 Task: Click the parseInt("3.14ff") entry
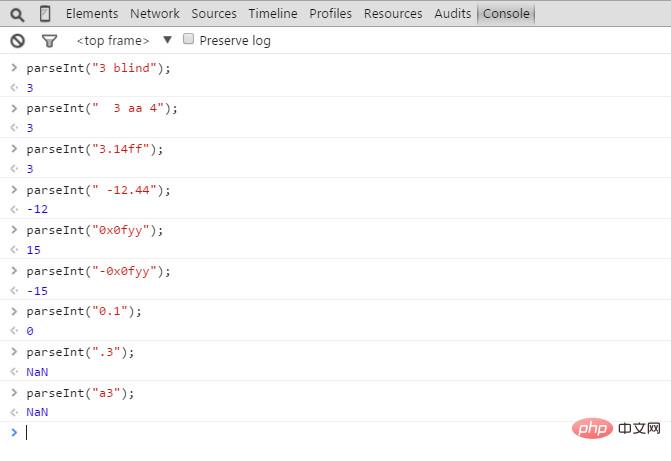[95, 149]
